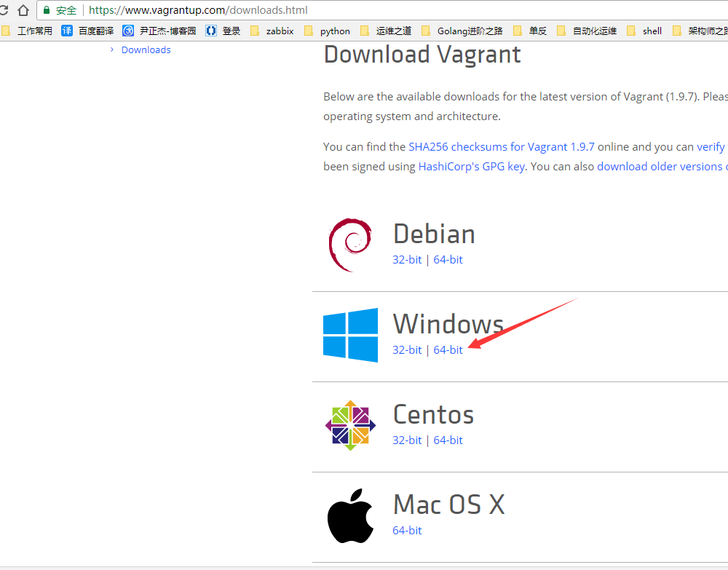Open the 百度翻译 bookmark
This screenshot has width=728, height=570.
point(87,31)
